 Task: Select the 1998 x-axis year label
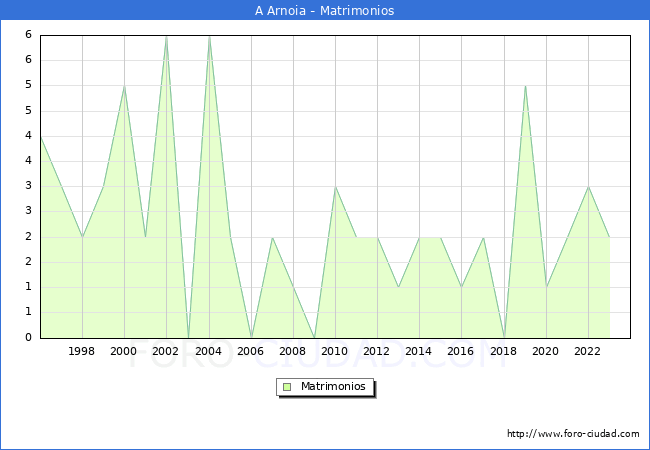(x=82, y=351)
